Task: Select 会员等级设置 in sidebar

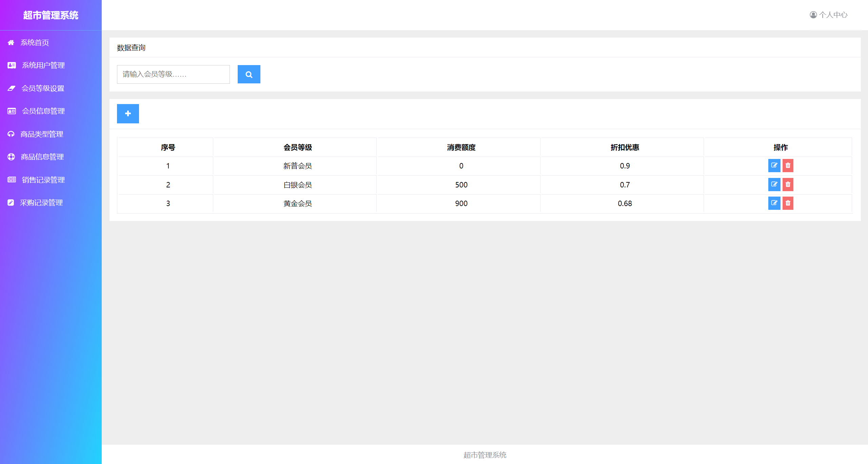Action: [43, 88]
